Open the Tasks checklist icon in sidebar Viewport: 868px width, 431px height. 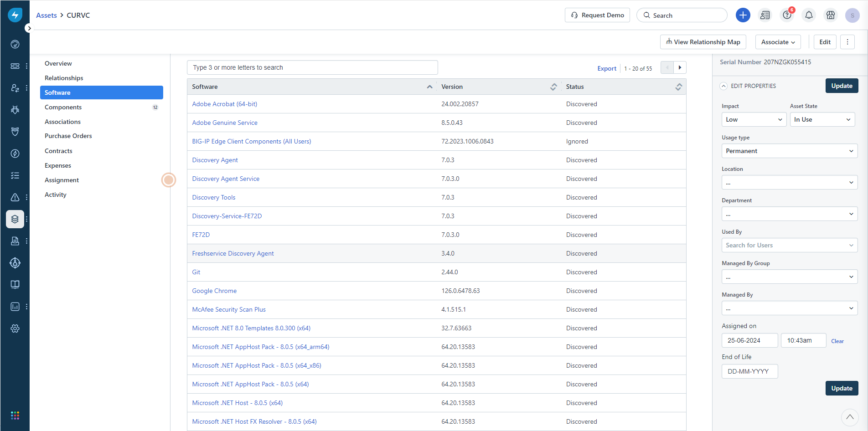[x=15, y=175]
